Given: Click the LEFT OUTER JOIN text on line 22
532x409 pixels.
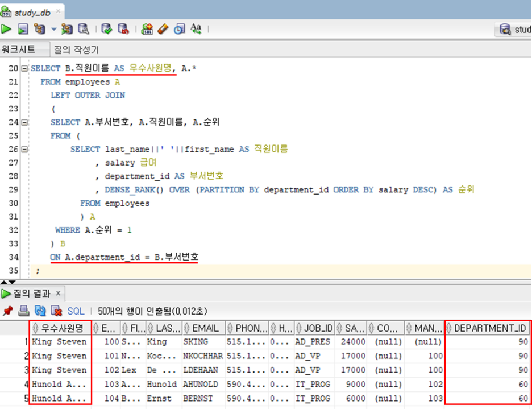Looking at the screenshot, I should [88, 95].
